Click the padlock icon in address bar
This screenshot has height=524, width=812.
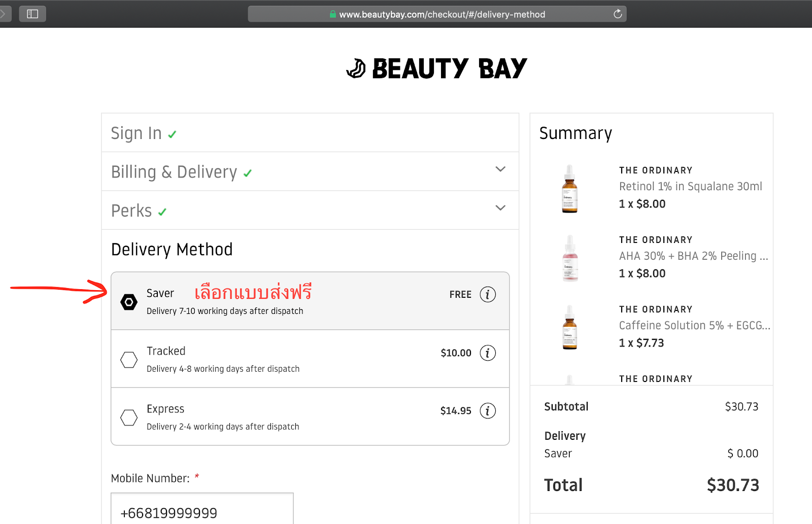pos(332,14)
